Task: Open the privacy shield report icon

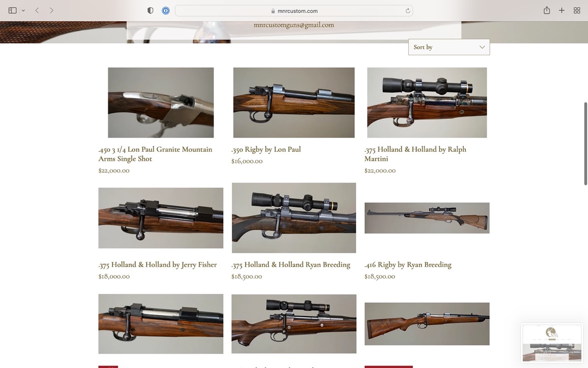Action: (150, 11)
